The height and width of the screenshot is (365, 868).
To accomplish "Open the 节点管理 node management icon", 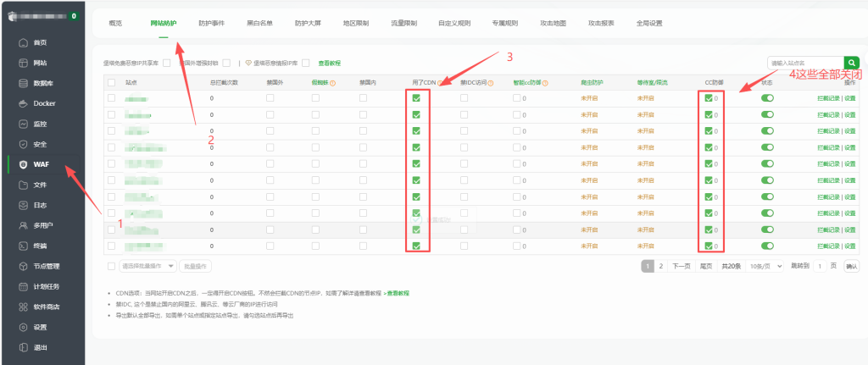I will point(23,266).
